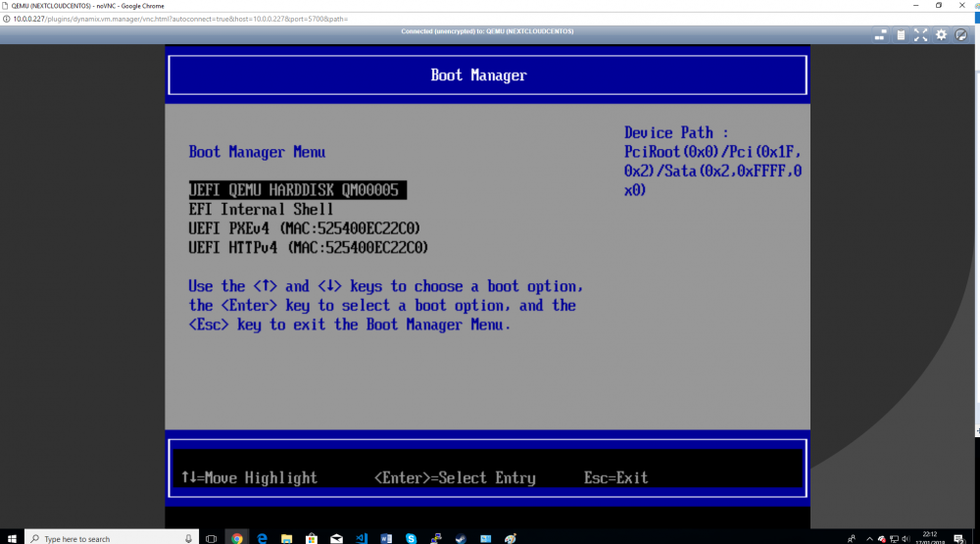This screenshot has width=980, height=544.
Task: Restore down the Chrome window
Action: point(939,6)
